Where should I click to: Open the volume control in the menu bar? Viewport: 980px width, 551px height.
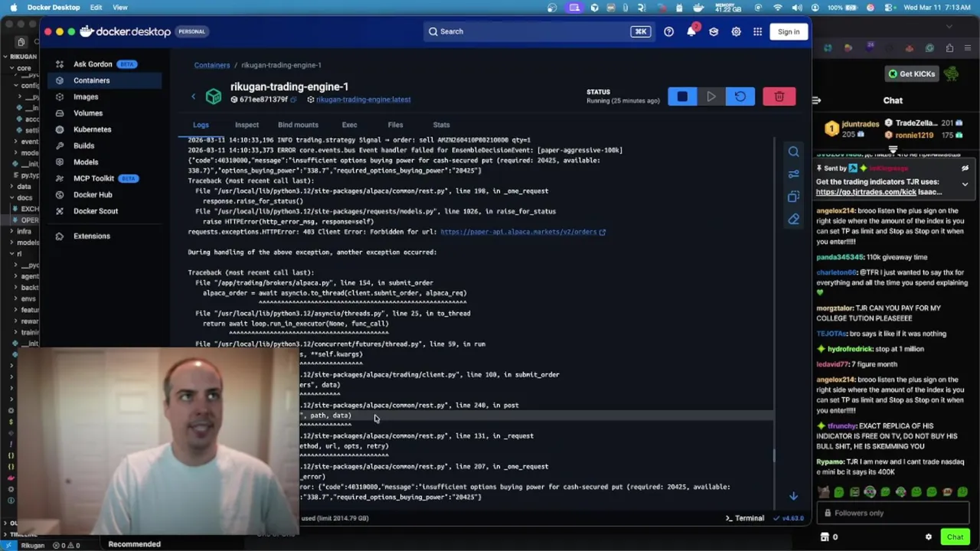[x=798, y=8]
